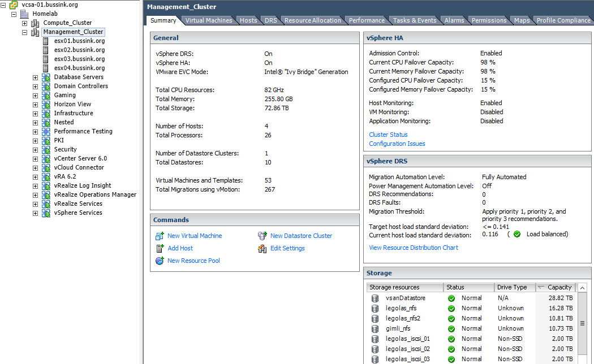Switch to the Virtual Machines tab
This screenshot has height=364, width=594.
(209, 20)
